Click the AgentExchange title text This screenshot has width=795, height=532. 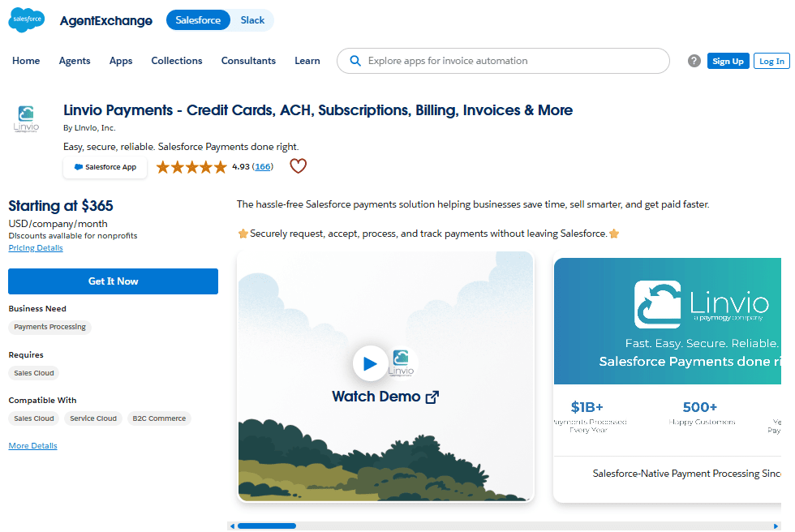106,21
